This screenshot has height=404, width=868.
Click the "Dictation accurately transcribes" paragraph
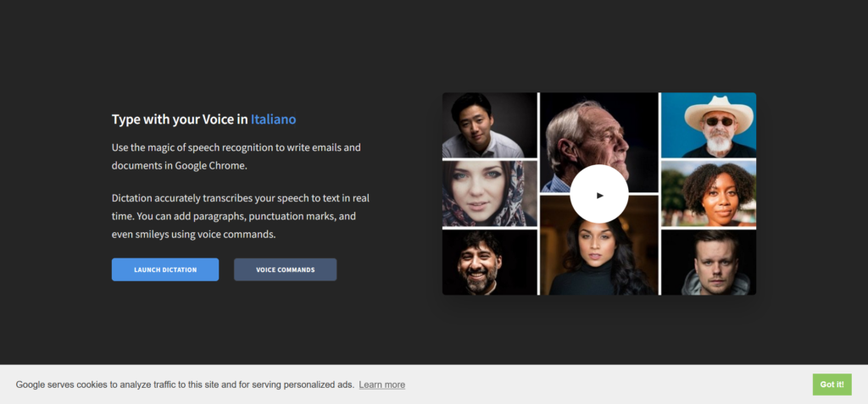240,216
